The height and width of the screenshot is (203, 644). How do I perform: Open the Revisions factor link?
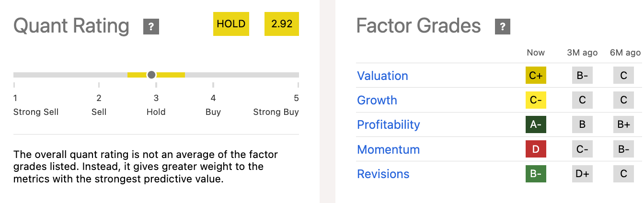[383, 174]
